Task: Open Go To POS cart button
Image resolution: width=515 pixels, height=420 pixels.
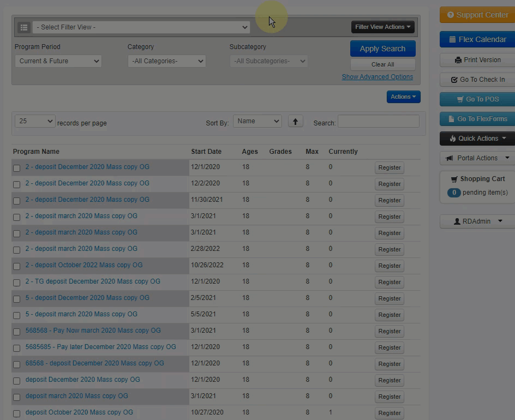Action: click(x=477, y=99)
